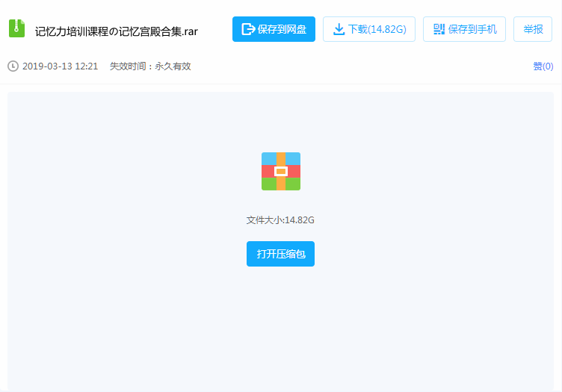Open the archive with 打开压缩包
This screenshot has height=392, width=562.
click(281, 254)
